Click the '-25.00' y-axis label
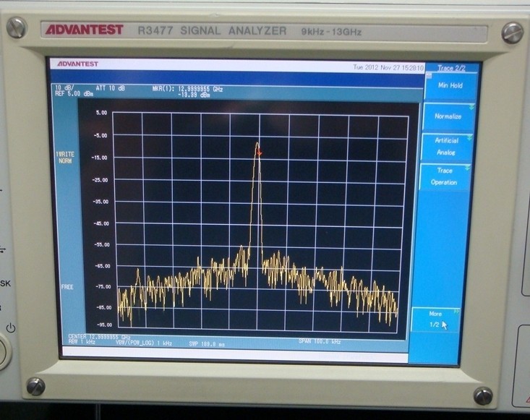The width and height of the screenshot is (530, 420). pos(100,180)
